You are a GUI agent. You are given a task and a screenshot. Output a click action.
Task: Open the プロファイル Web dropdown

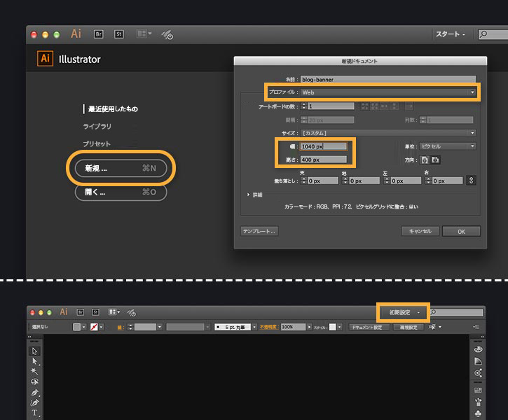(388, 92)
